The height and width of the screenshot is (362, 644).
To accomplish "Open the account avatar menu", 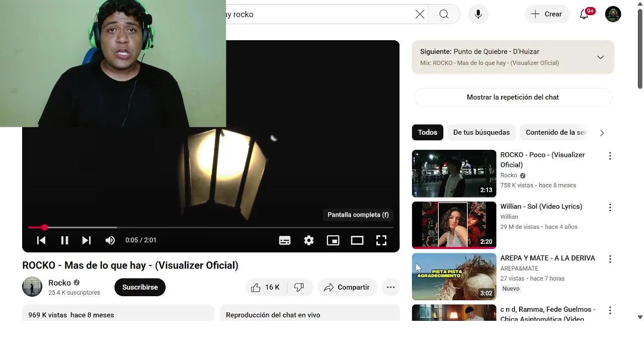I will tap(613, 14).
